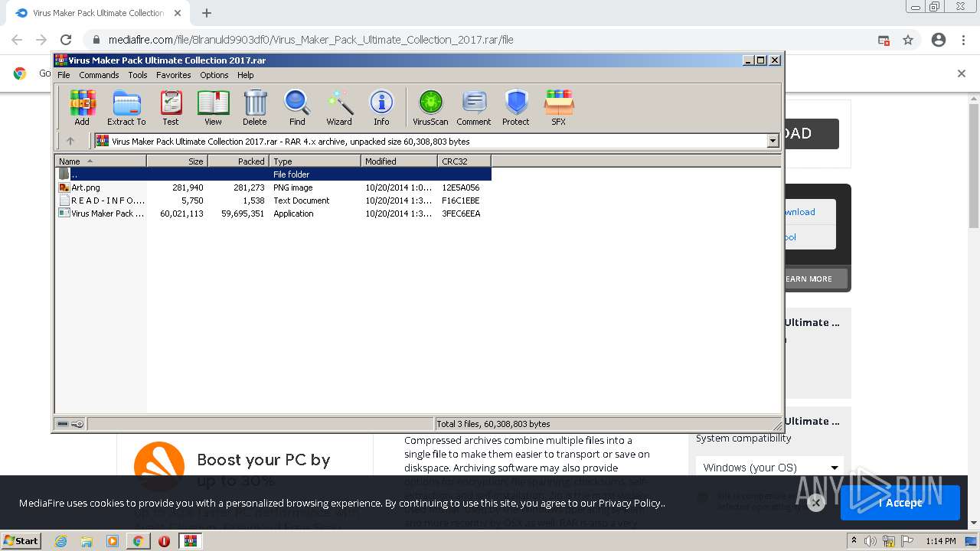Open the Options menu

pos(214,75)
